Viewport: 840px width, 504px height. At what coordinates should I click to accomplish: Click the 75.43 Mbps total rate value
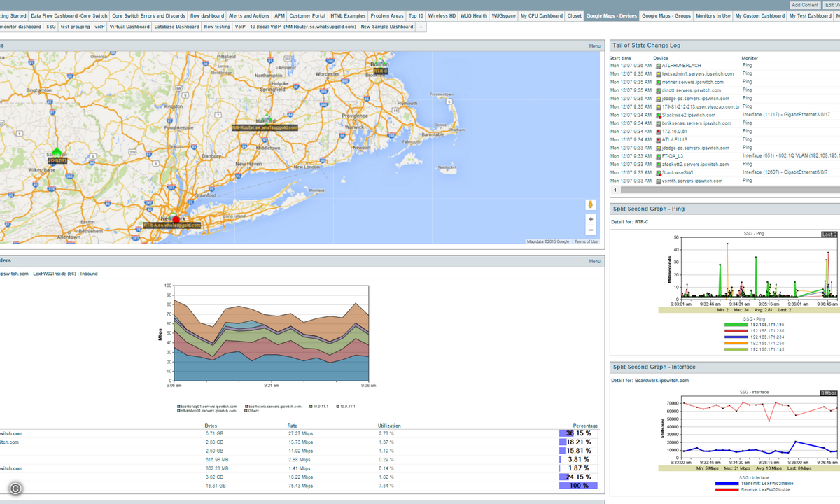(300, 485)
